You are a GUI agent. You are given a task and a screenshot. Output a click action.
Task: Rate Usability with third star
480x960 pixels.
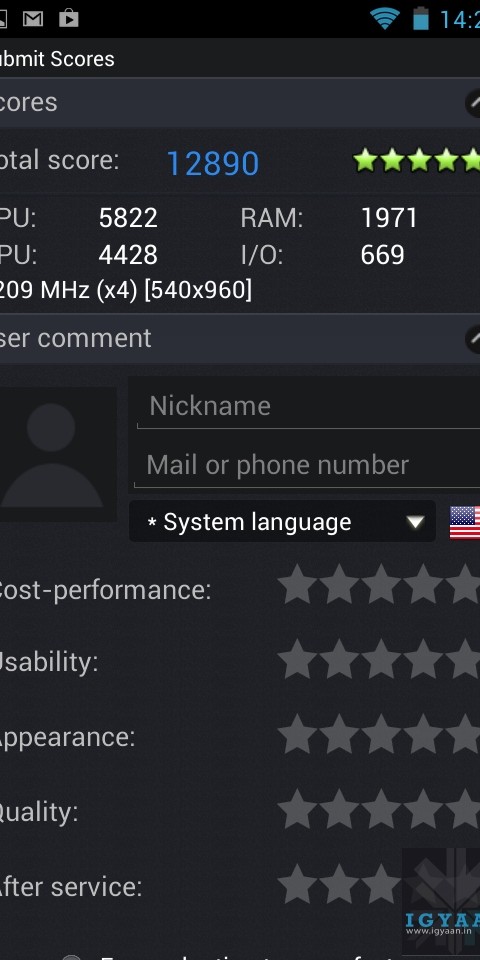(x=381, y=659)
